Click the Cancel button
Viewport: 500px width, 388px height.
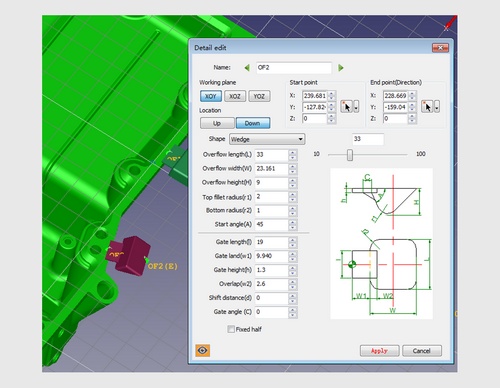click(x=422, y=351)
